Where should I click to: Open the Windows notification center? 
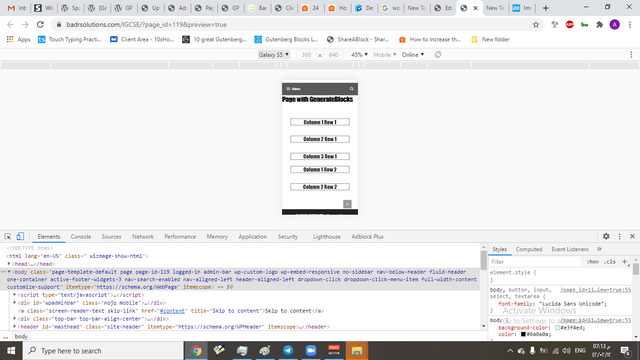625,351
